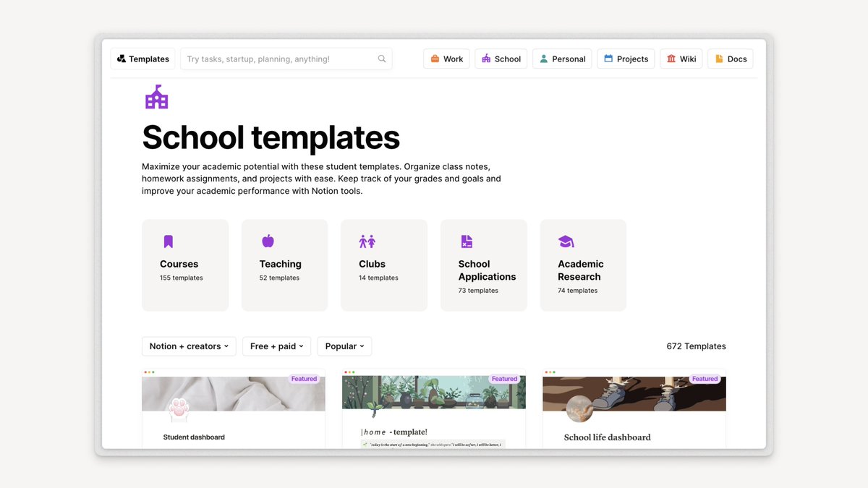
Task: Open the Wiki category tab
Action: [681, 59]
